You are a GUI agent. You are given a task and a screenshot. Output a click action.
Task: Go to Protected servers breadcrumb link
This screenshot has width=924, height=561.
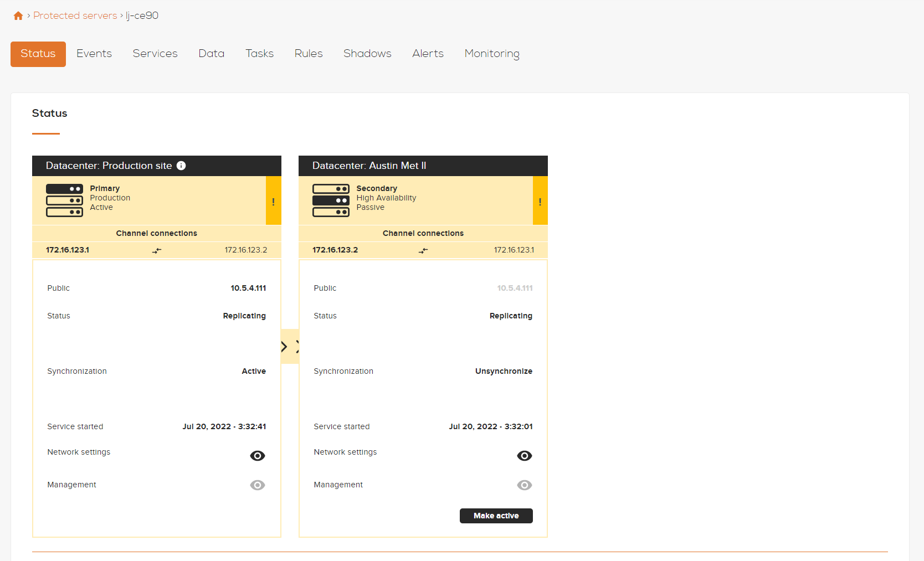(x=75, y=16)
